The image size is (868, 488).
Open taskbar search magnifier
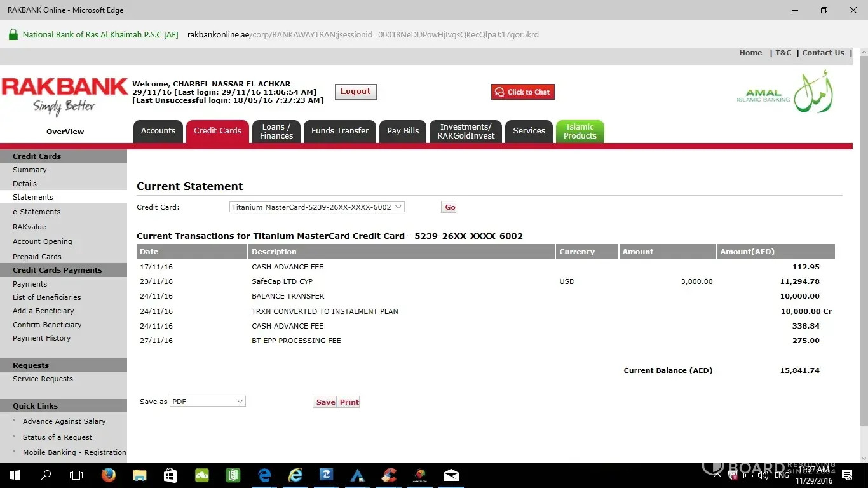pos(46,475)
